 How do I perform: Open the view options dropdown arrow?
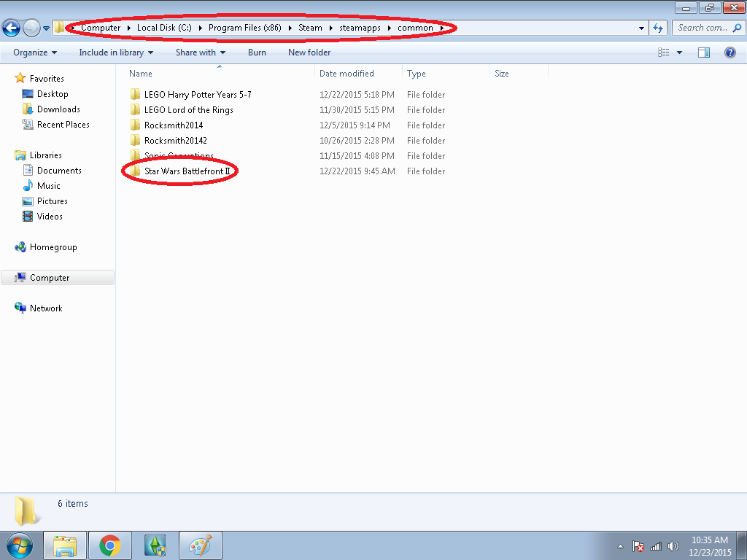pos(679,52)
